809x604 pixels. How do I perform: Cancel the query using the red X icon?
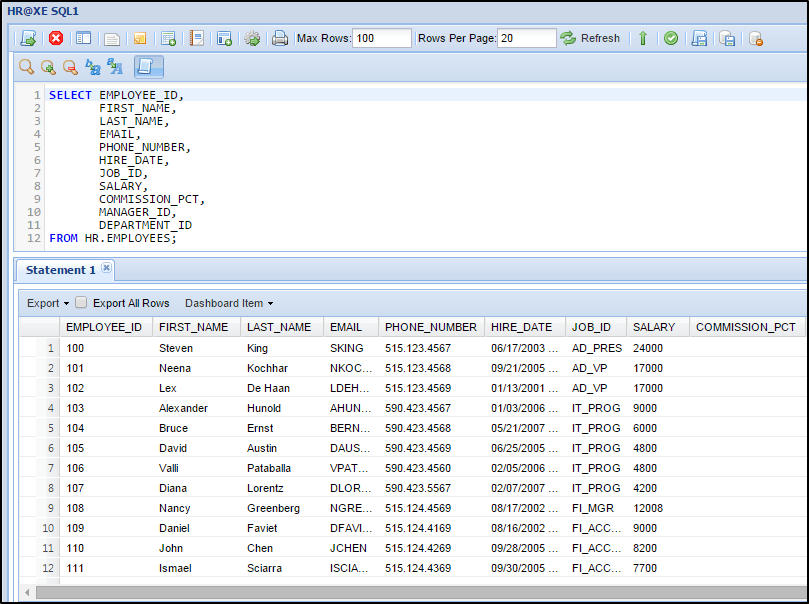[56, 38]
